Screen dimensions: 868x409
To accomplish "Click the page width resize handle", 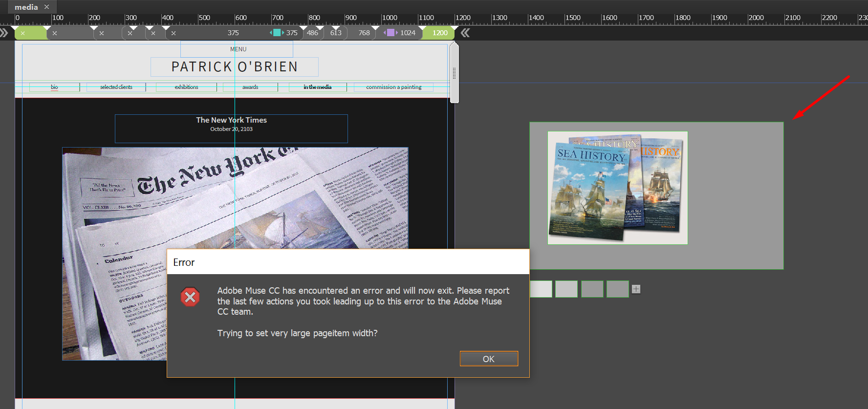I will coord(455,73).
